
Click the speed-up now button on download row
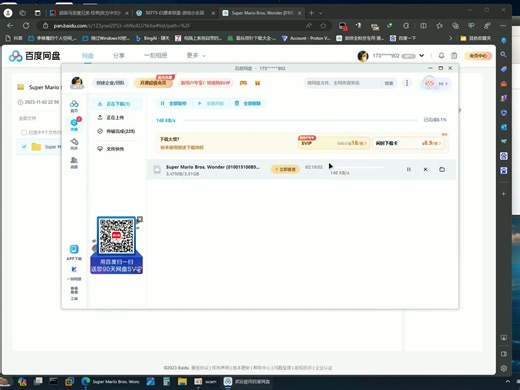pyautogui.click(x=285, y=169)
